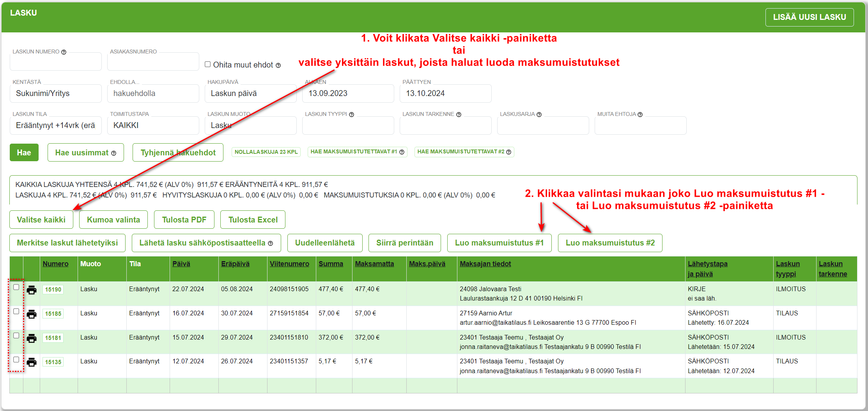Open the Hakupäivä dropdown showing Laskun päivä

[251, 94]
